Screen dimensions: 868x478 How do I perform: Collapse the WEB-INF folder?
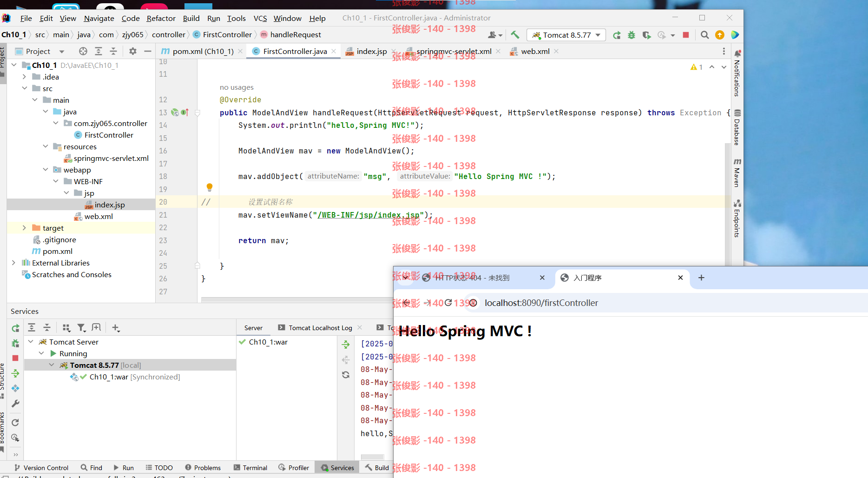pyautogui.click(x=56, y=181)
